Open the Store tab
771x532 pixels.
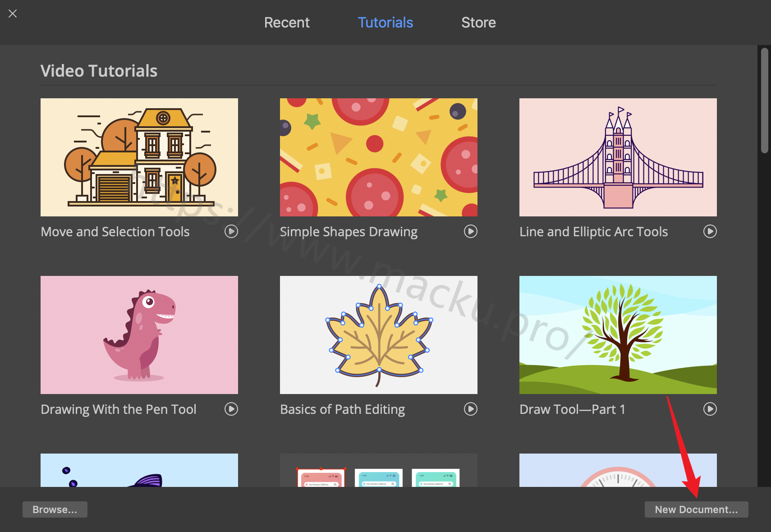point(478,23)
